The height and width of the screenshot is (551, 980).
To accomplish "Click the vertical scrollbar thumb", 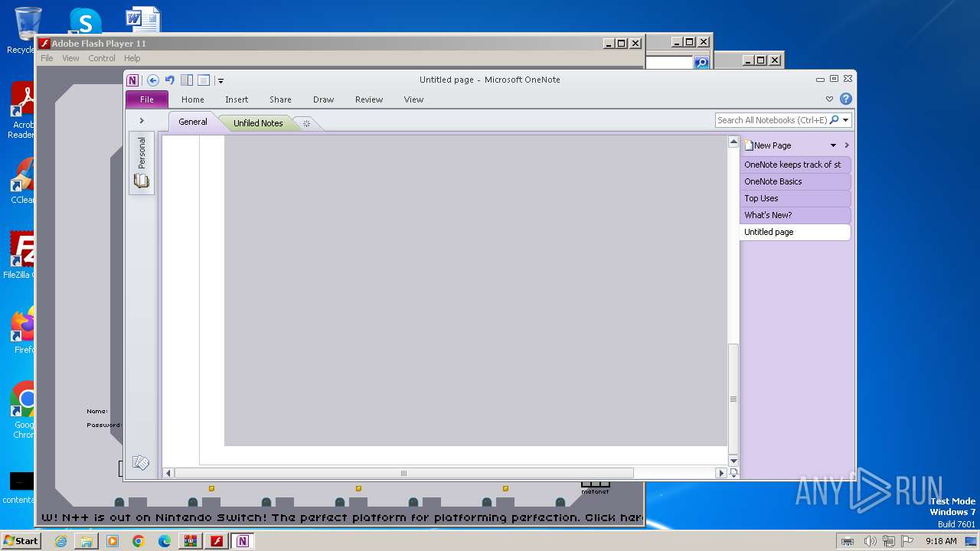I will pyautogui.click(x=733, y=399).
